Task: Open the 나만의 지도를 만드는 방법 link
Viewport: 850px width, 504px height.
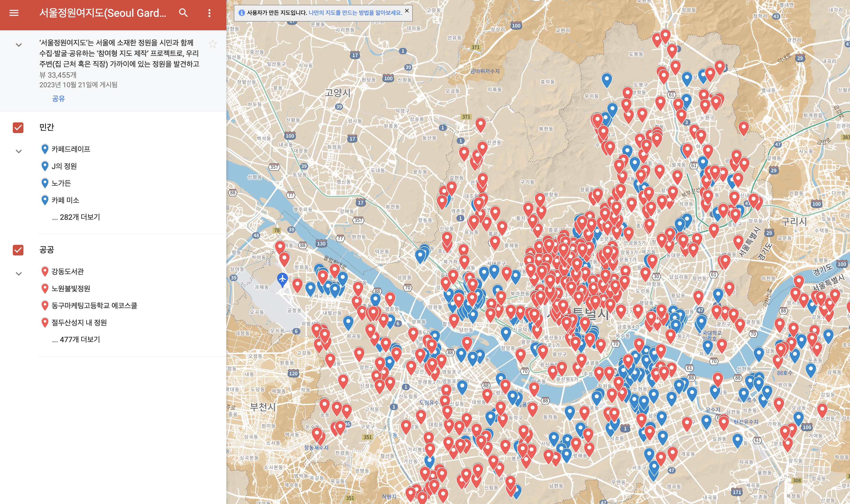Action: coord(355,13)
